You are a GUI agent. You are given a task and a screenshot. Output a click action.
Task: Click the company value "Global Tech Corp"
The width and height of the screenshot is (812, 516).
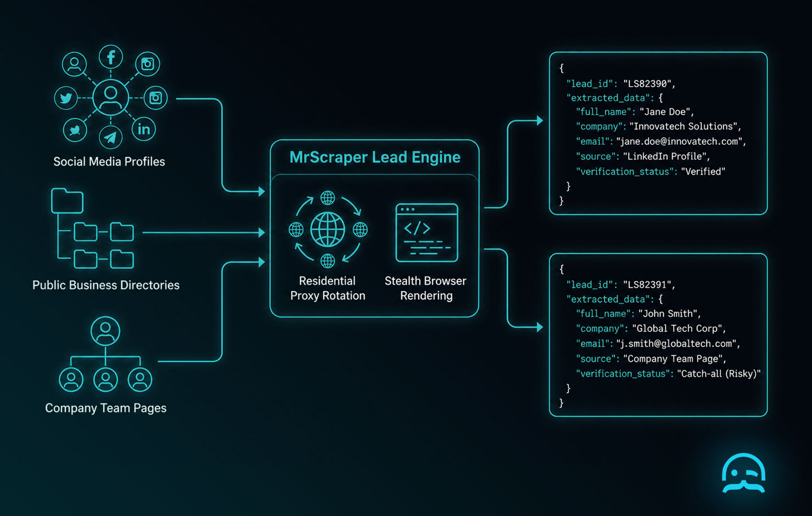(677, 328)
